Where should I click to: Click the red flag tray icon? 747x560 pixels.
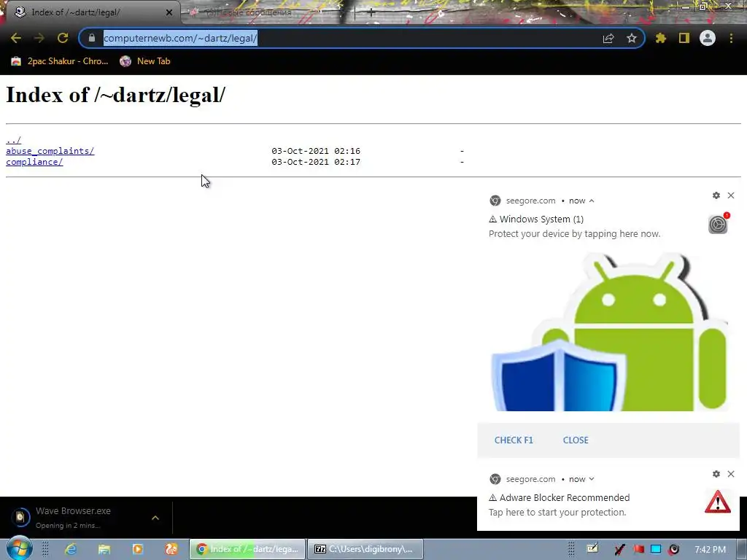(638, 549)
